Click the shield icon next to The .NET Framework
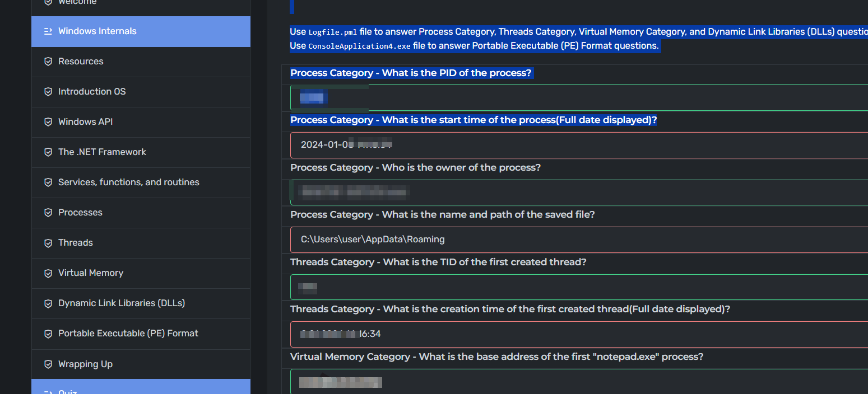The width and height of the screenshot is (868, 394). 48,152
